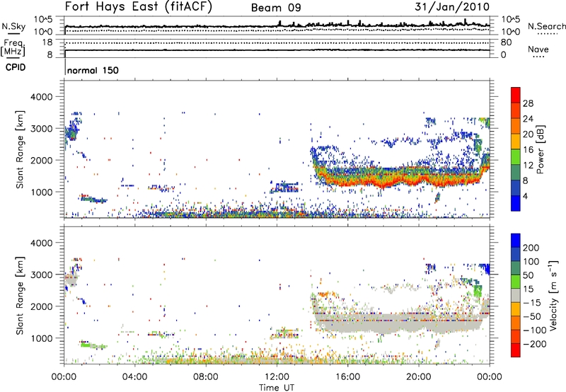Screen dimensions: 566x392
Task: Click the 'N.Search' legend label
Action: (x=547, y=26)
